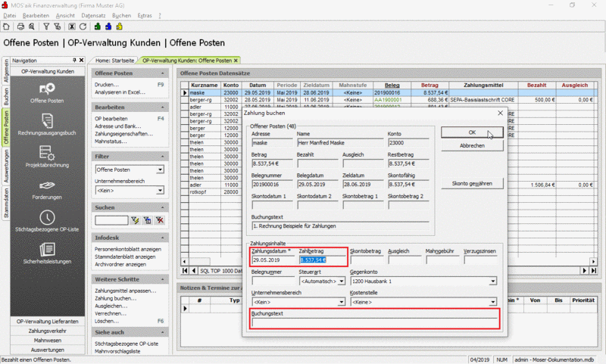Click the bottom Buchungstext input field
Screen dimensions: 606x364
(x=374, y=322)
